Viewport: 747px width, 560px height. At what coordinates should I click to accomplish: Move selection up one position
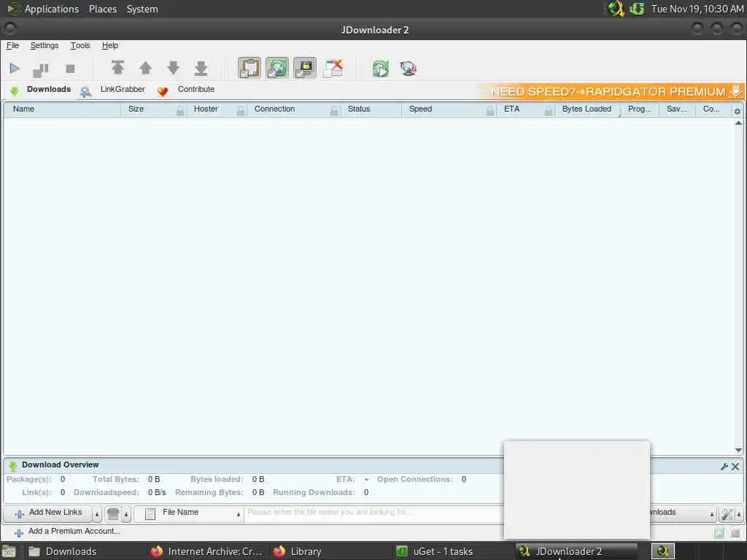tap(146, 68)
